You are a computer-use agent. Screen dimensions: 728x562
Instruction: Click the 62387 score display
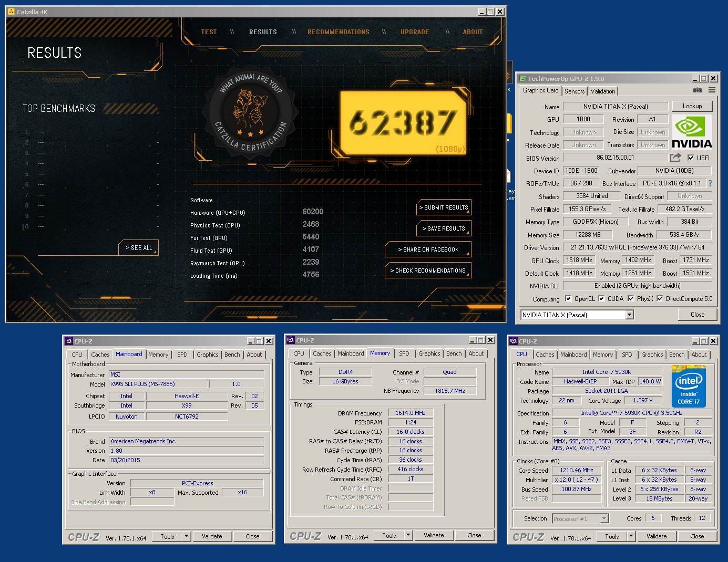pos(403,123)
